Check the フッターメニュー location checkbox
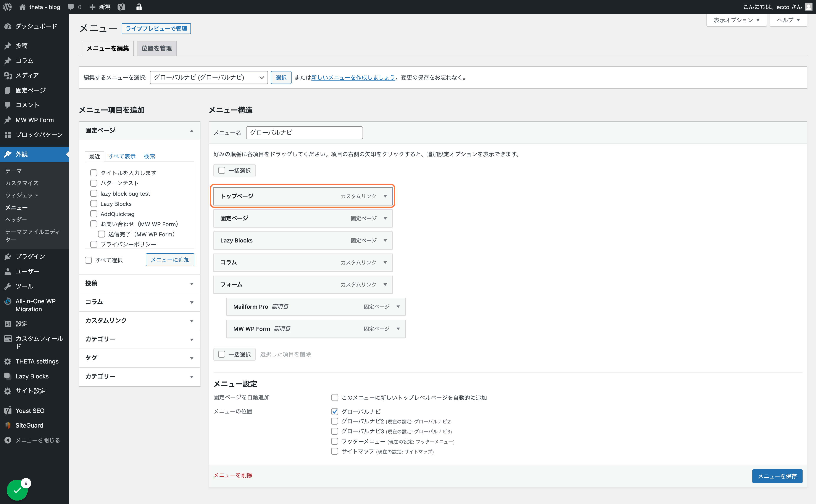The width and height of the screenshot is (816, 504). 335,441
